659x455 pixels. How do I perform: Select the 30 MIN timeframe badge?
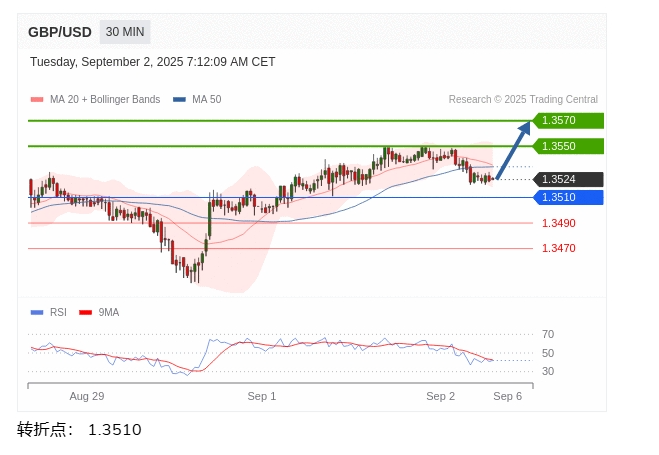point(125,32)
